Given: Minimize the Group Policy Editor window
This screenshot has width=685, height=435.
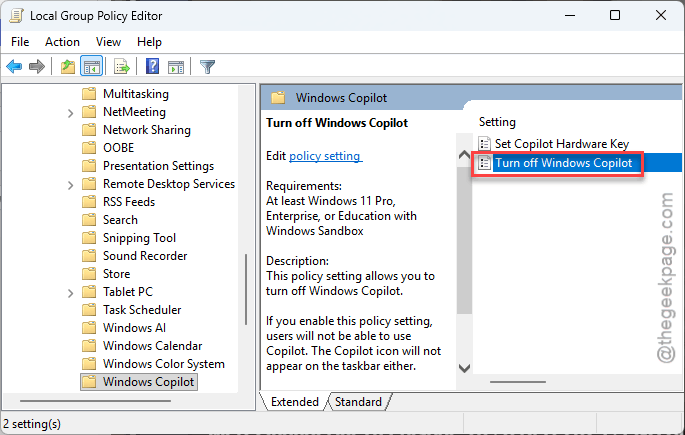Looking at the screenshot, I should (x=570, y=15).
